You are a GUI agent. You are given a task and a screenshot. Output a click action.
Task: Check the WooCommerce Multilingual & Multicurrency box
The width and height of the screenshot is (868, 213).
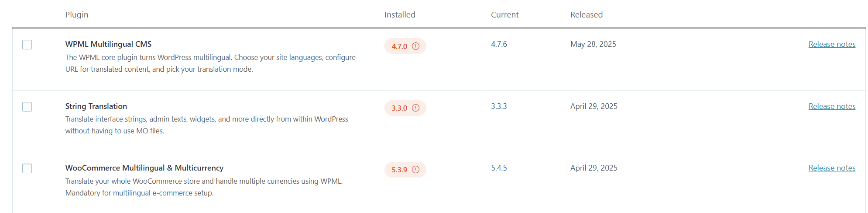click(x=27, y=168)
